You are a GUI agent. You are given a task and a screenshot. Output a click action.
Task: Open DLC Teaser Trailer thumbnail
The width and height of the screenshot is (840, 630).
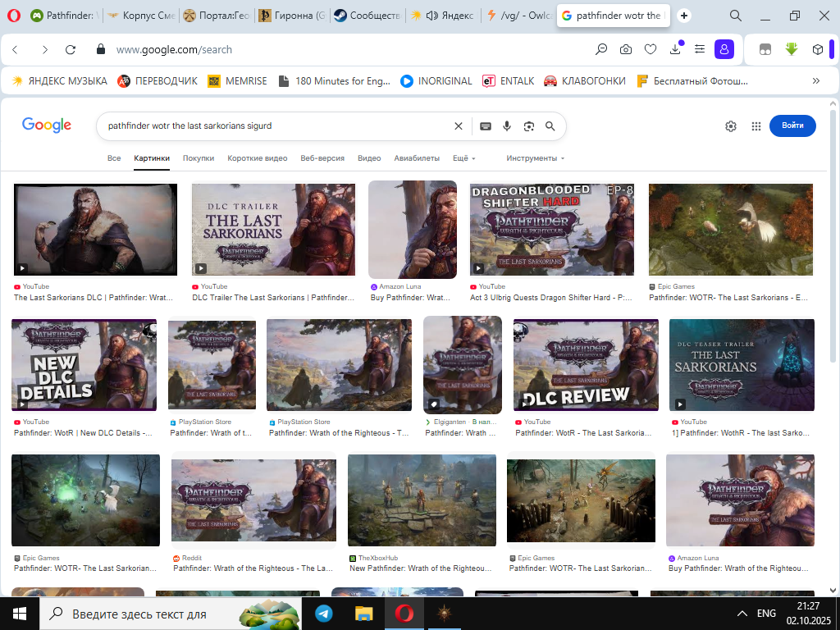point(742,365)
